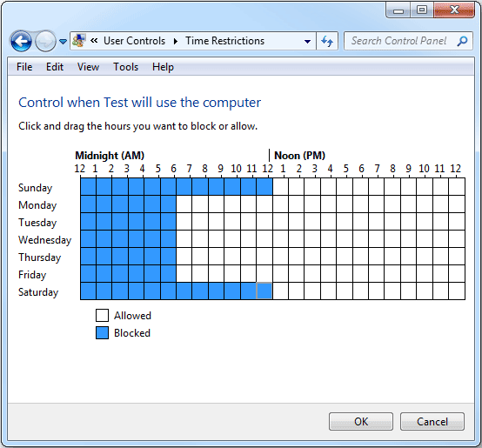Click the search magnifier icon
Screen dimensions: 482x448
pos(462,41)
